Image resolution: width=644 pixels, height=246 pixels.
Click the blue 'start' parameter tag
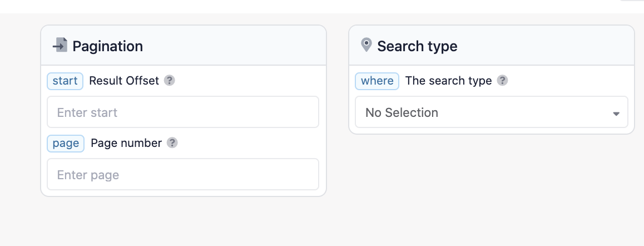pos(65,81)
